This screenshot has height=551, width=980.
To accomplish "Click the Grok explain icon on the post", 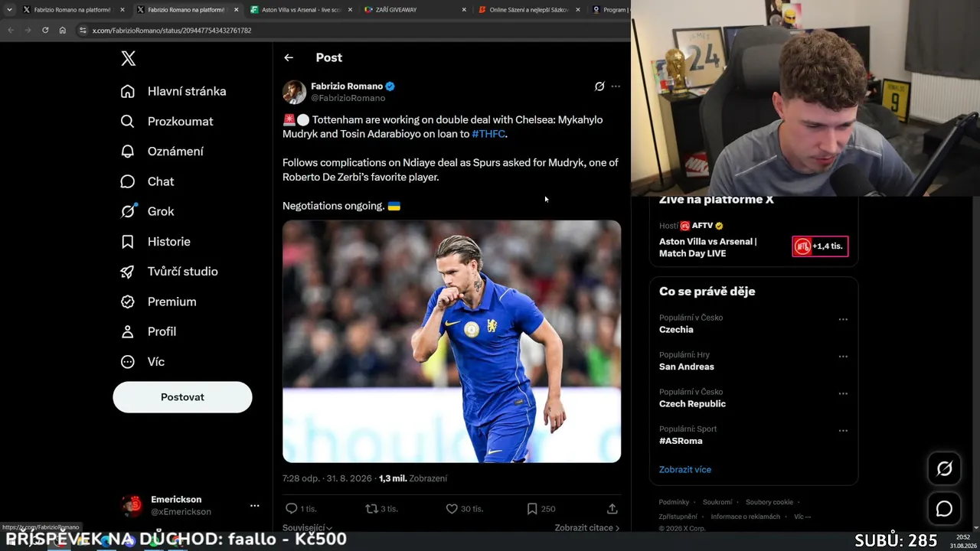I will tap(599, 86).
